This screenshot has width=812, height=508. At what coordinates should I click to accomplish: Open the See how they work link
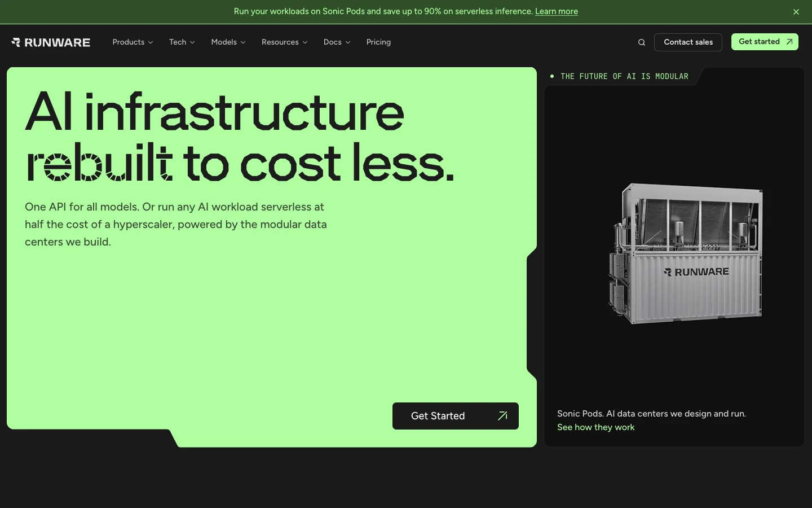point(596,427)
